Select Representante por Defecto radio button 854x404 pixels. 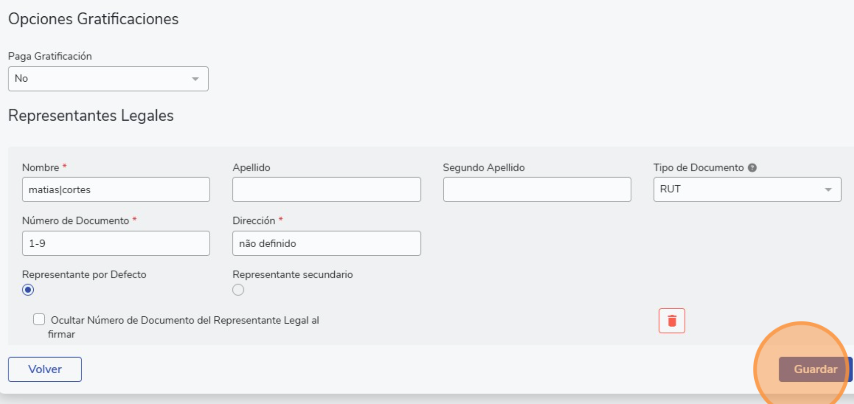pos(28,290)
